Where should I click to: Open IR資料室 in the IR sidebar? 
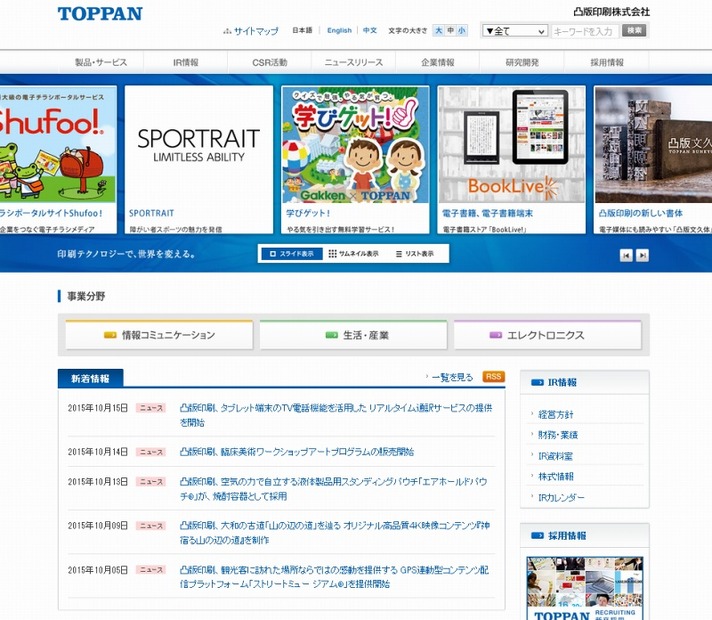[x=555, y=456]
